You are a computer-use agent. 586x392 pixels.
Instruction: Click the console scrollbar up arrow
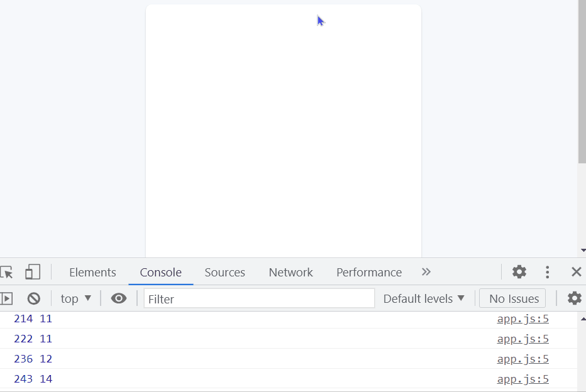click(x=583, y=319)
